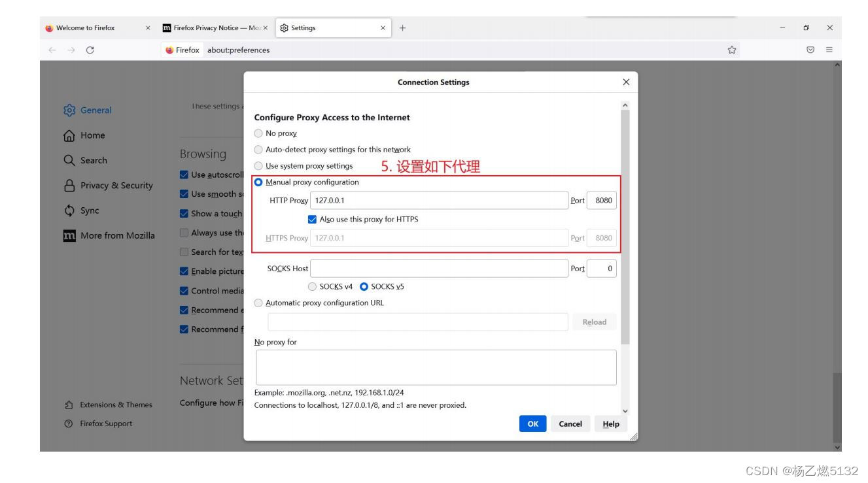Image resolution: width=868 pixels, height=483 pixels.
Task: Open Extensions & Themes link
Action: (108, 405)
